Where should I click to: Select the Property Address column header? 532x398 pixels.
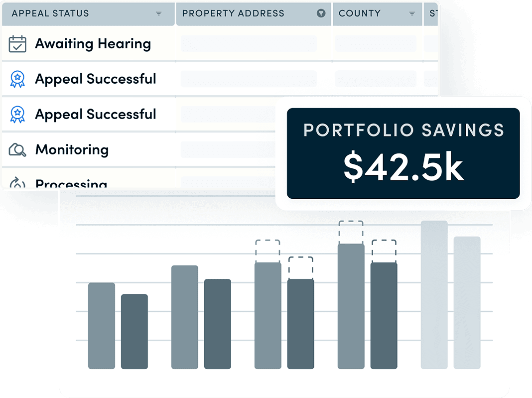point(233,13)
